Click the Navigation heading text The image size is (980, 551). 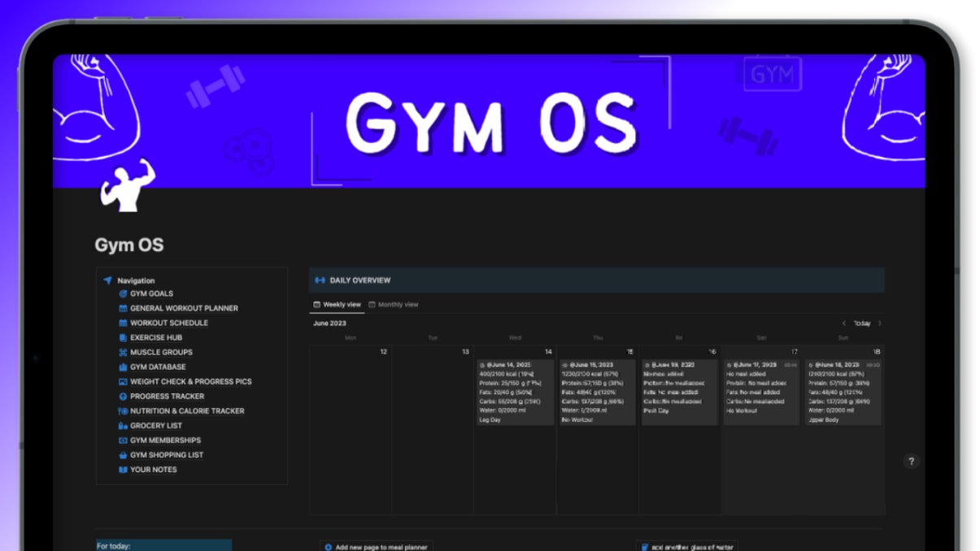click(x=136, y=280)
